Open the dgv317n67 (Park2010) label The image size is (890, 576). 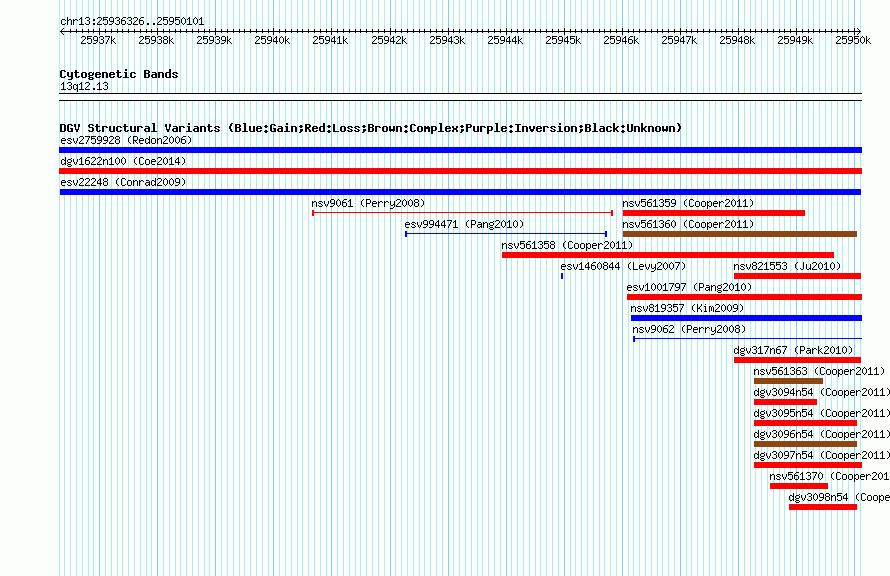(793, 350)
